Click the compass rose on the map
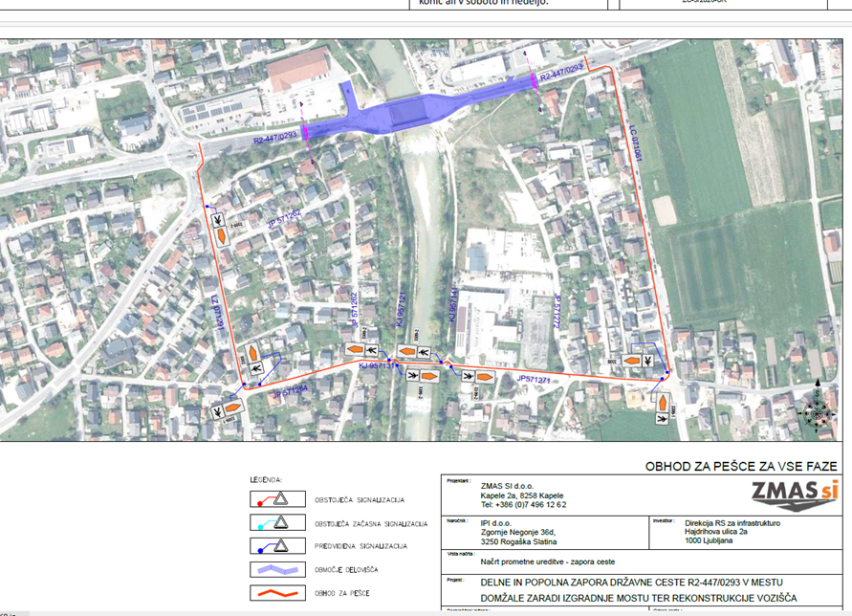 [816, 412]
